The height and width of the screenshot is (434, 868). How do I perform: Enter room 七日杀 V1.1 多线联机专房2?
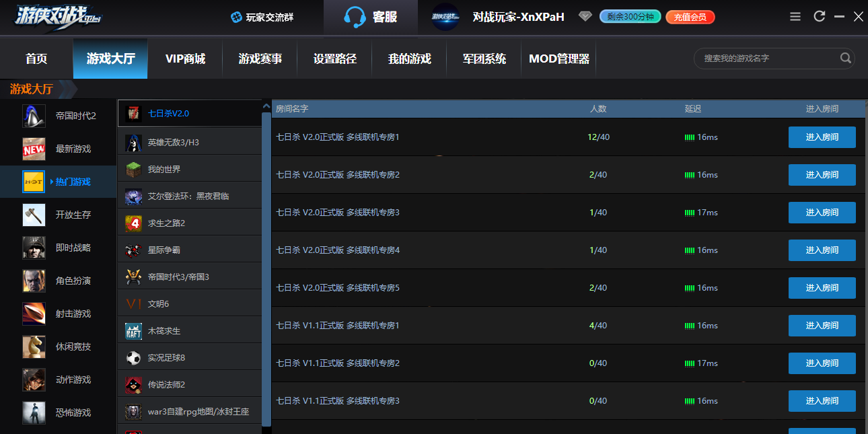(x=822, y=363)
